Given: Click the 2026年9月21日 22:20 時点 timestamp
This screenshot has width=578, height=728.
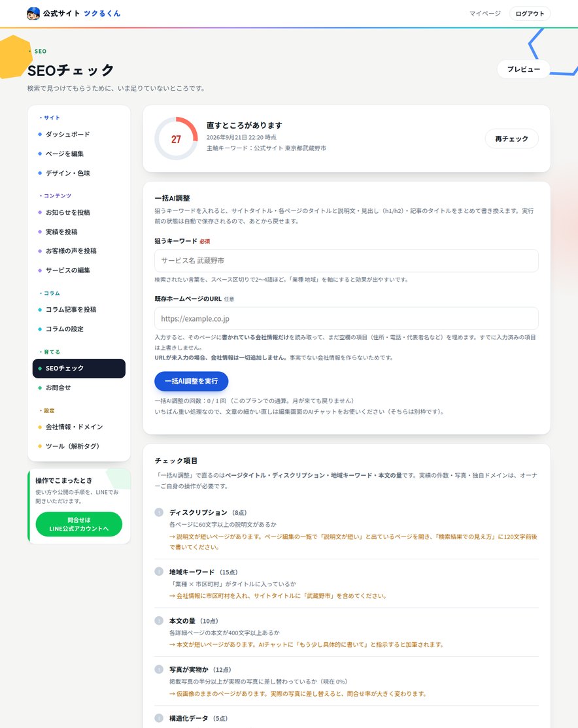Looking at the screenshot, I should point(242,137).
